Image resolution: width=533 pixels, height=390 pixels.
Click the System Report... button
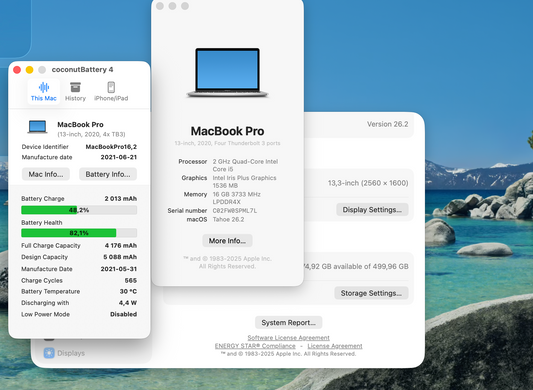click(x=288, y=323)
